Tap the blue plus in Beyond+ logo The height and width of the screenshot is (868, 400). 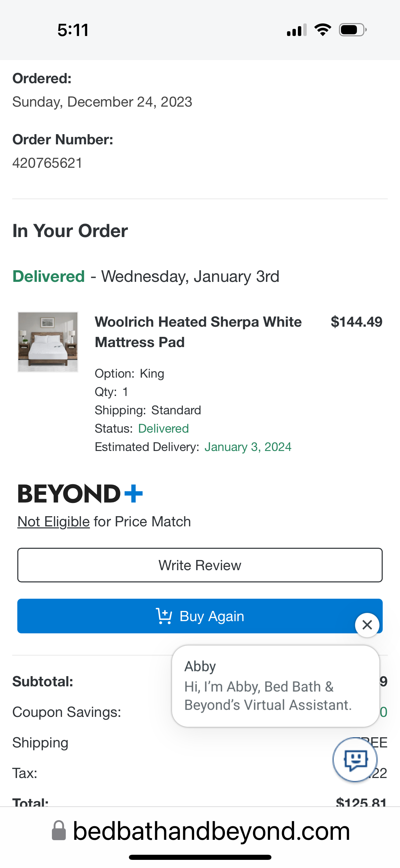pyautogui.click(x=134, y=493)
